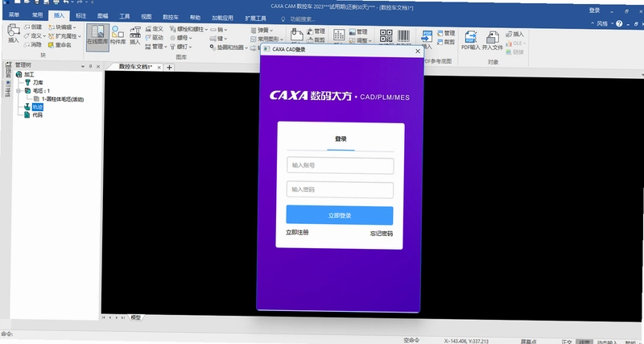The image size is (644, 344).
Task: Click the large 插入 block insert icon
Action: coord(14,30)
